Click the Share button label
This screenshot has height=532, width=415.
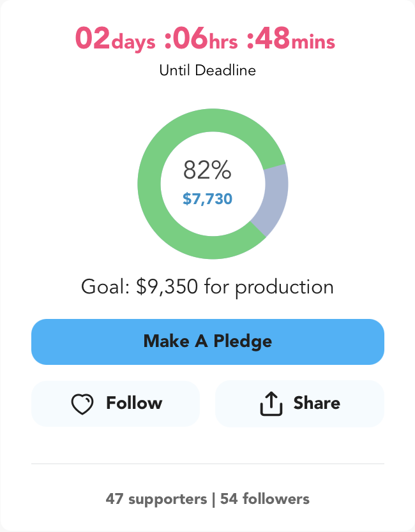[x=317, y=403]
